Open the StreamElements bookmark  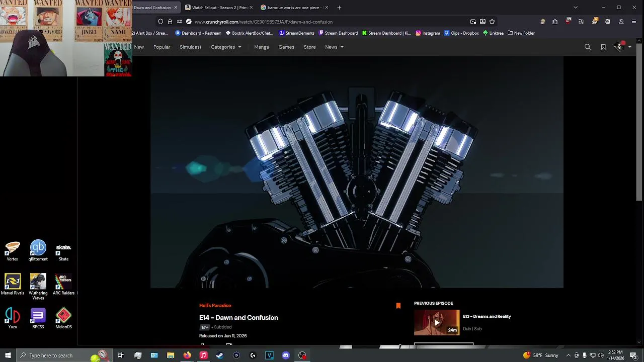coord(297,33)
